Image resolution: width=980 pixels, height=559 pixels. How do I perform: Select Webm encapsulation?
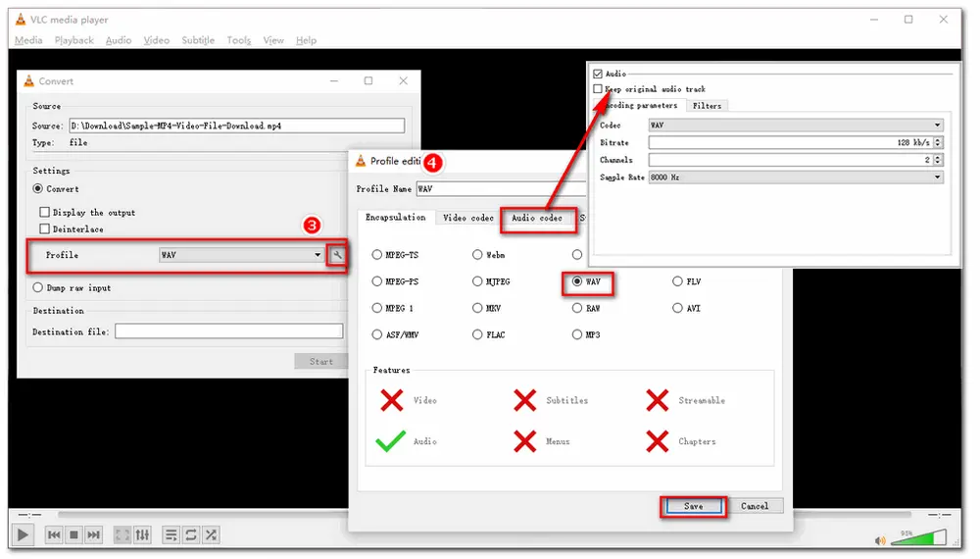click(477, 254)
